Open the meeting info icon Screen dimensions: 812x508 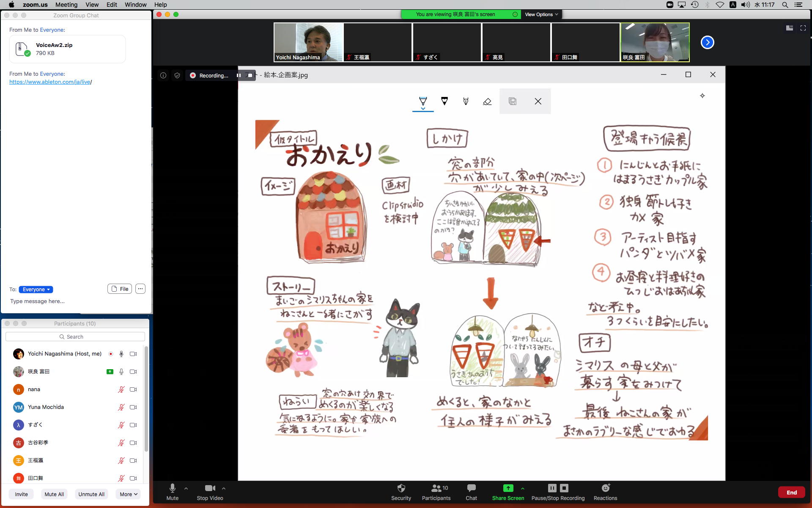tap(163, 75)
